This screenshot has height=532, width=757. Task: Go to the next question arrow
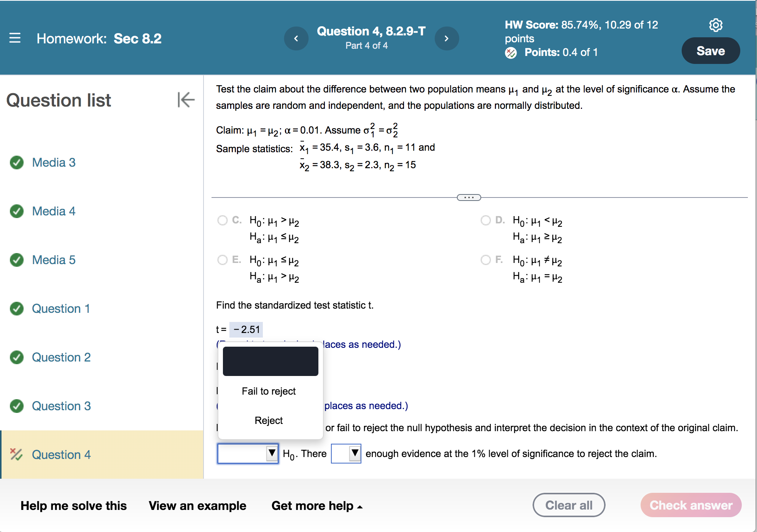447,38
